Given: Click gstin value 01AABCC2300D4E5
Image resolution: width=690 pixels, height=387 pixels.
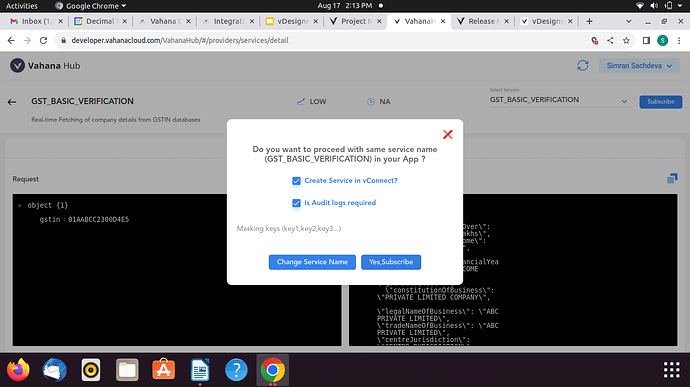Looking at the screenshot, I should [x=99, y=220].
